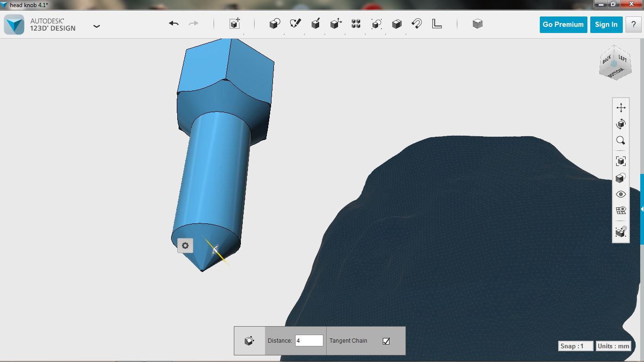Open the Transform tool
The image size is (644, 362).
[x=235, y=24]
